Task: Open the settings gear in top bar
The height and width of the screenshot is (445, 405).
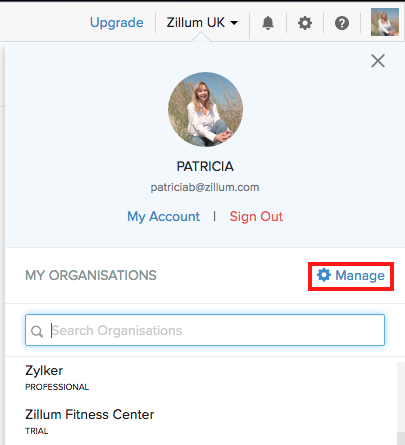Action: coord(305,23)
